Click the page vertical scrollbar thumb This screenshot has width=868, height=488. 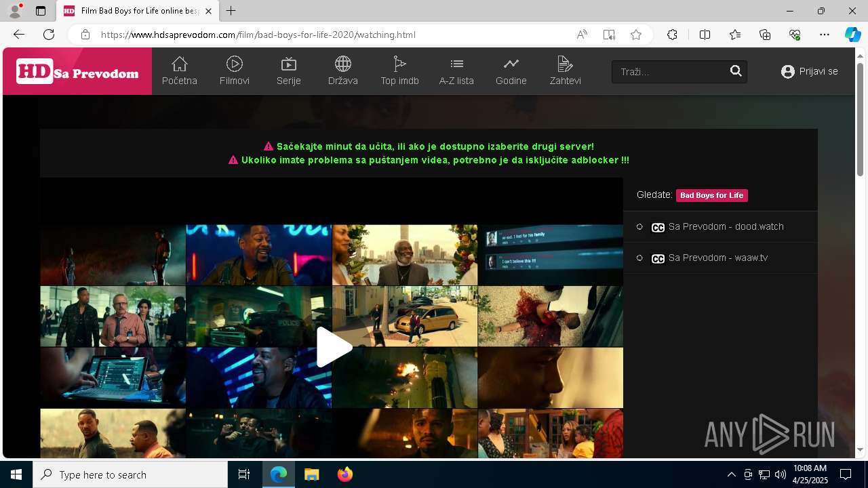coord(861,119)
